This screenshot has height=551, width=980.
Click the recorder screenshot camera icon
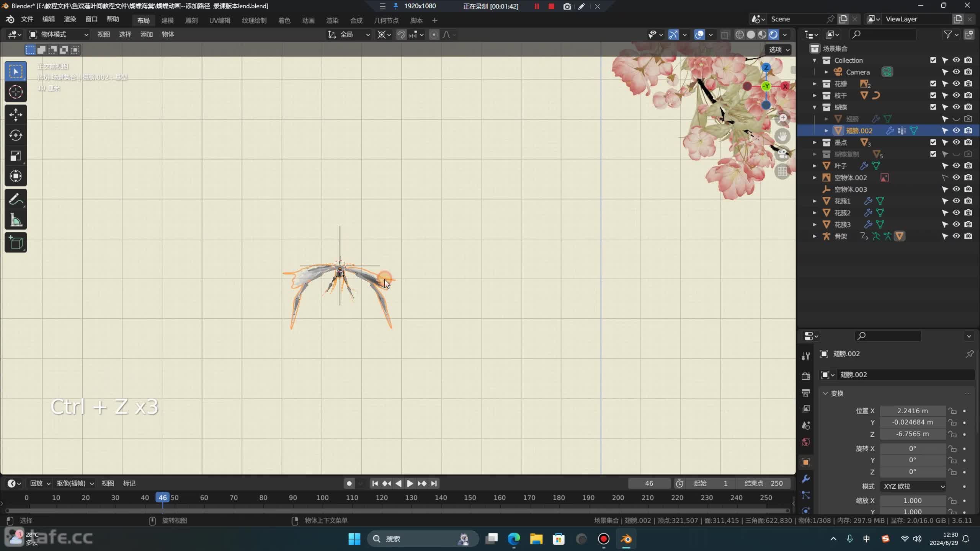567,7
